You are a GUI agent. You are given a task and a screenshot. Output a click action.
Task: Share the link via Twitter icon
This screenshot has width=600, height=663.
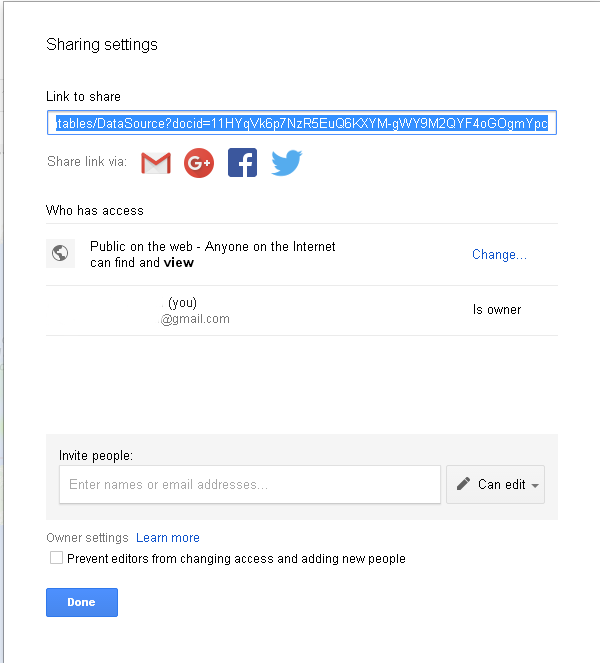tap(286, 162)
